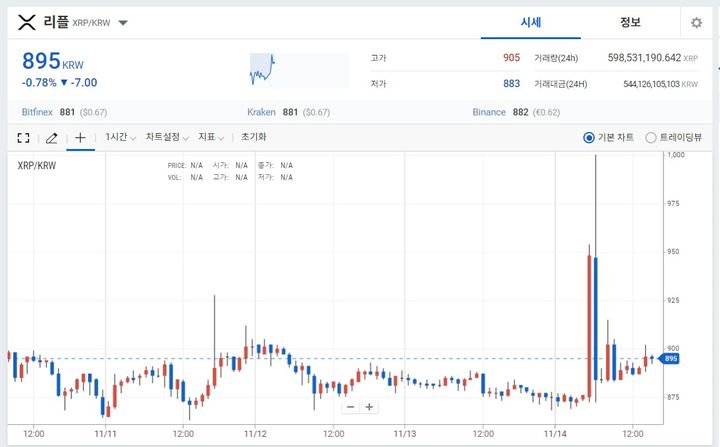Image resolution: width=720 pixels, height=447 pixels.
Task: Click the high price 905 value
Action: click(511, 58)
